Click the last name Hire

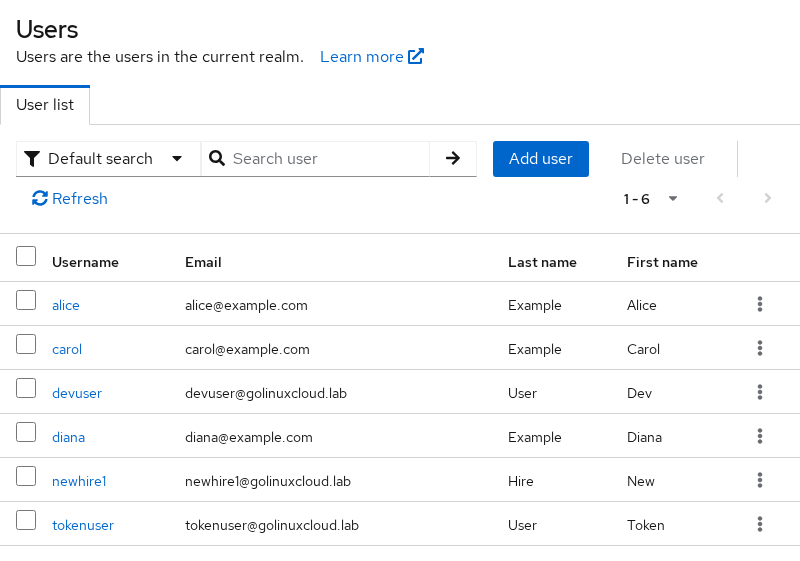[520, 481]
